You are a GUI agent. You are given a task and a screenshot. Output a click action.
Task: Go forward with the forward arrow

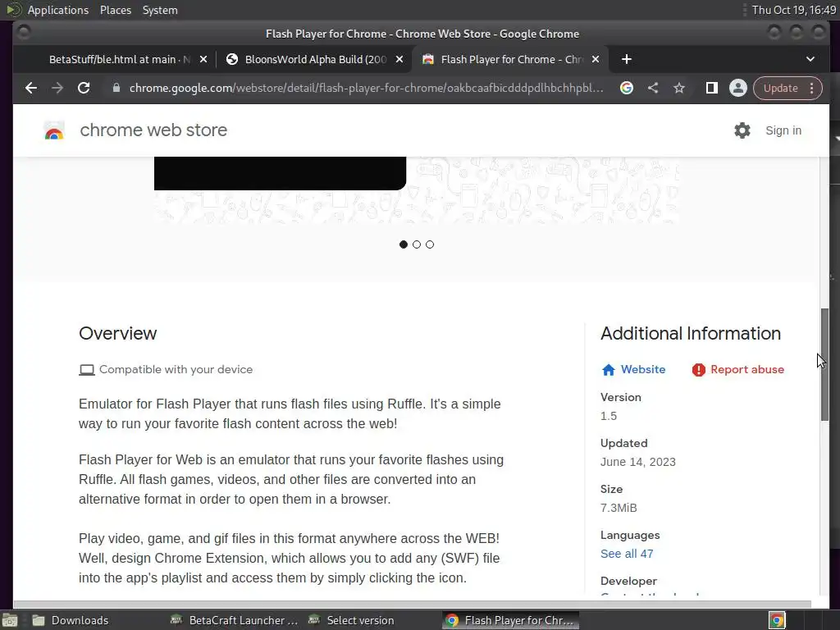pos(57,88)
